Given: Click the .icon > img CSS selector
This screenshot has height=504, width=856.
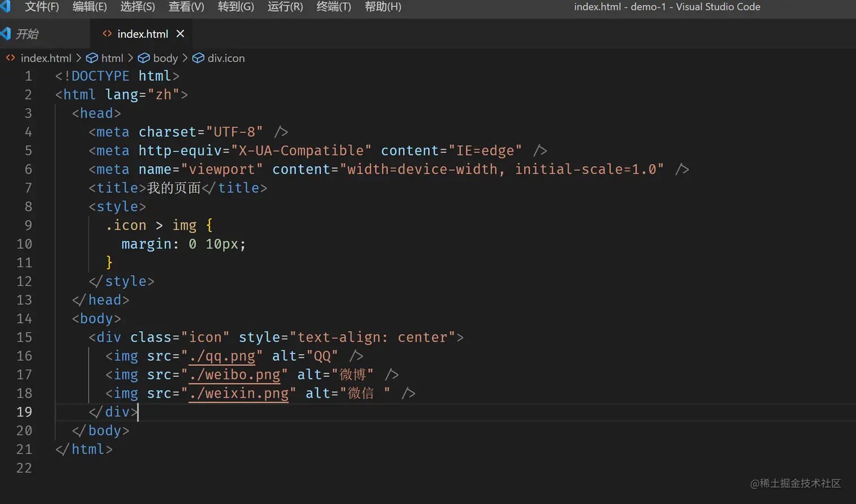Looking at the screenshot, I should pyautogui.click(x=151, y=225).
